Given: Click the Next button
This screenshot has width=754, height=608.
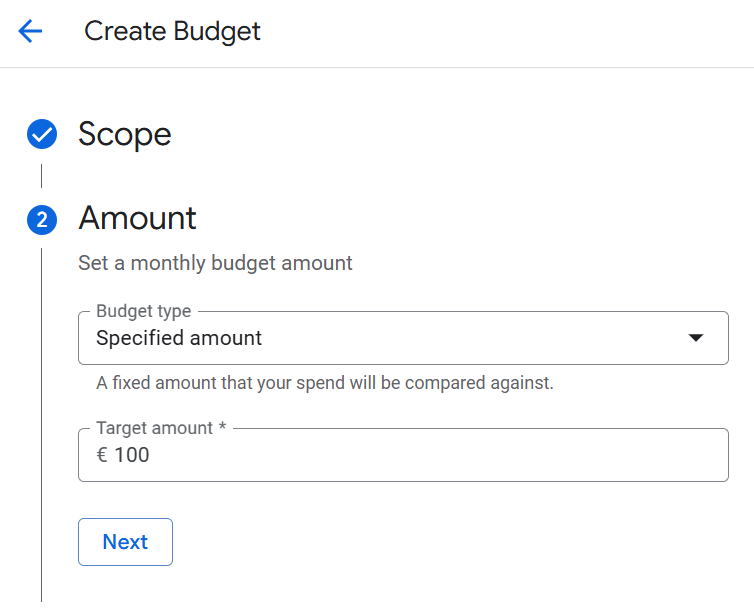Looking at the screenshot, I should [125, 542].
